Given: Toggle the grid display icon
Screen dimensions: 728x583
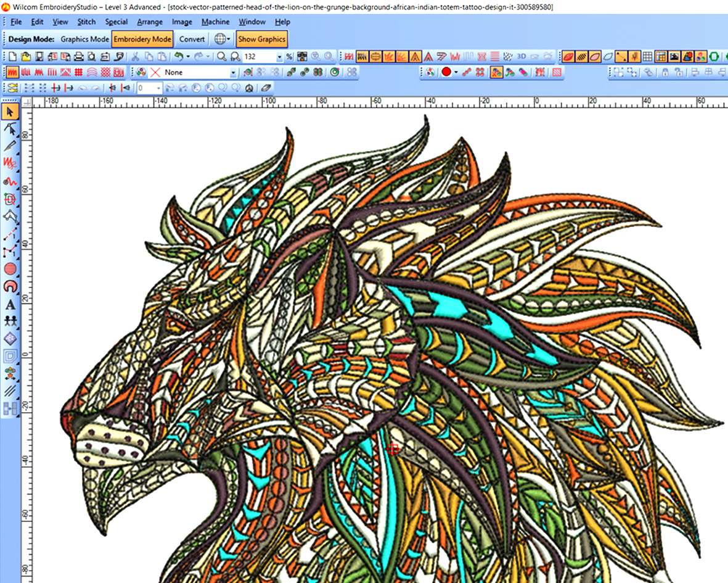Looking at the screenshot, I should pyautogui.click(x=647, y=57).
